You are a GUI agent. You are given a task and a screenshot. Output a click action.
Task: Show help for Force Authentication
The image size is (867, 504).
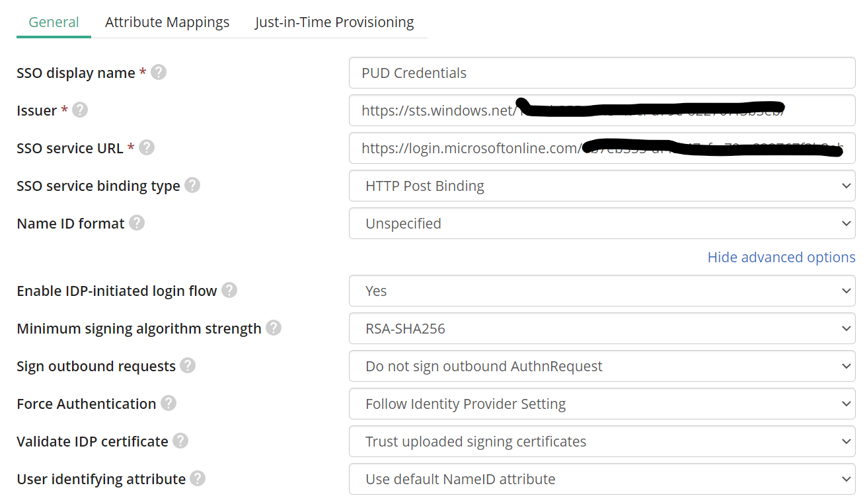tap(169, 403)
